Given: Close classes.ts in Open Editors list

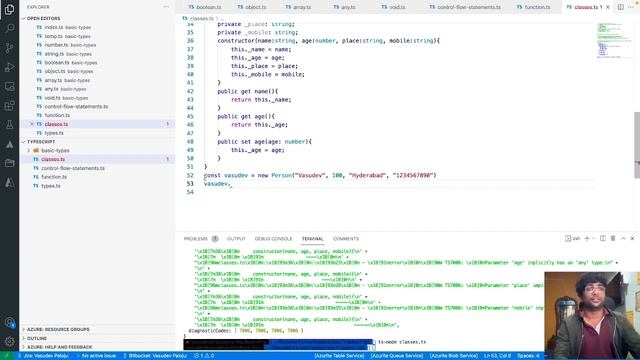Looking at the screenshot, I should point(32,124).
